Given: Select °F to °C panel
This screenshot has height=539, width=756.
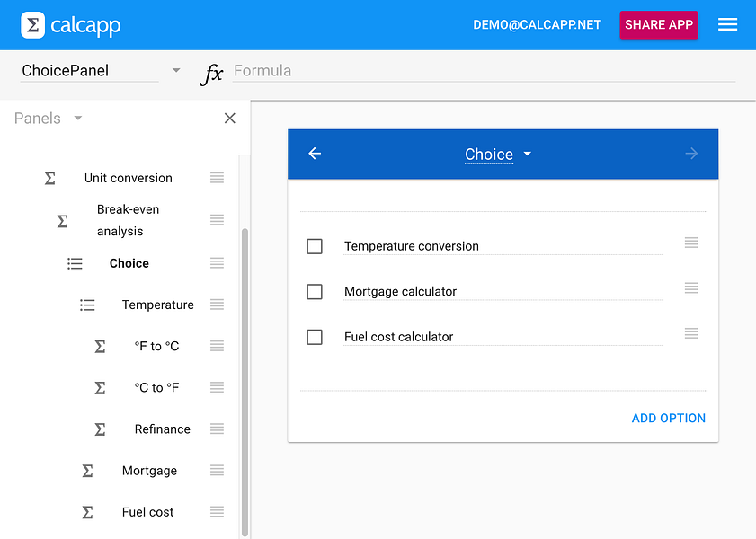Looking at the screenshot, I should pyautogui.click(x=156, y=347).
